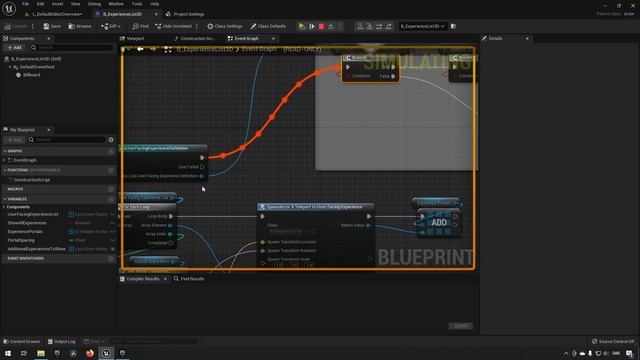This screenshot has height=360, width=640.
Task: Expand the Components variable category
Action: (x=4, y=207)
